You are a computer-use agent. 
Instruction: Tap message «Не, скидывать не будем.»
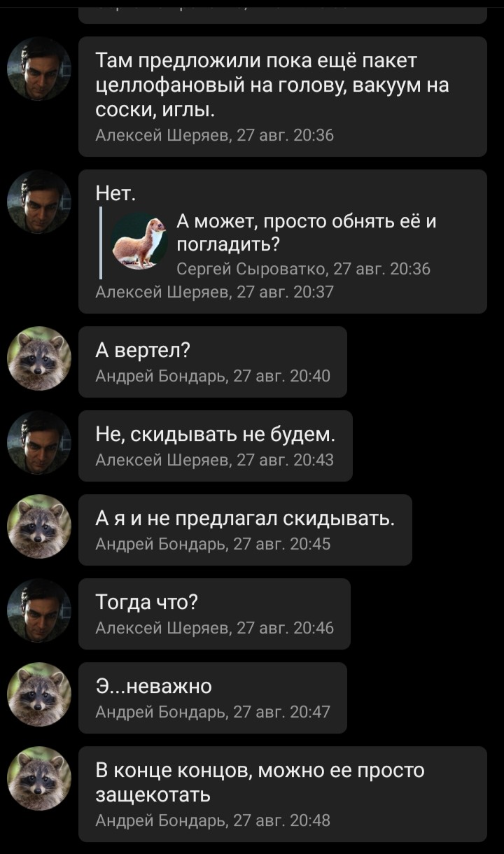click(x=216, y=446)
